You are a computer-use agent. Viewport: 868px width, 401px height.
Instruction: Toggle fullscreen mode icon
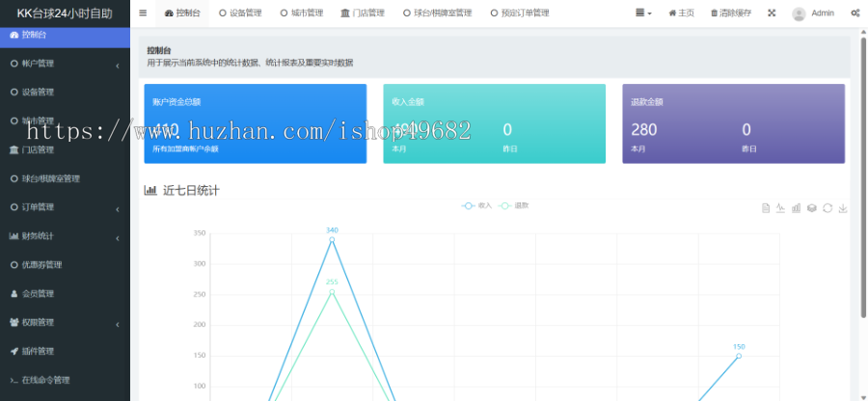pos(772,13)
